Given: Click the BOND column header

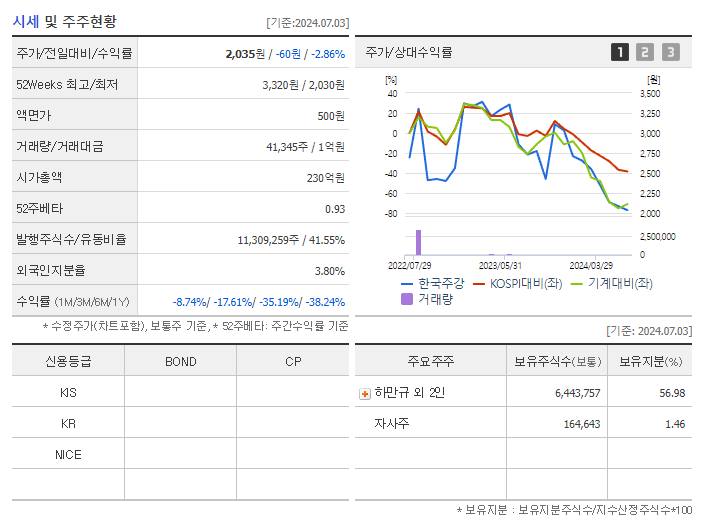Looking at the screenshot, I should click(181, 362).
